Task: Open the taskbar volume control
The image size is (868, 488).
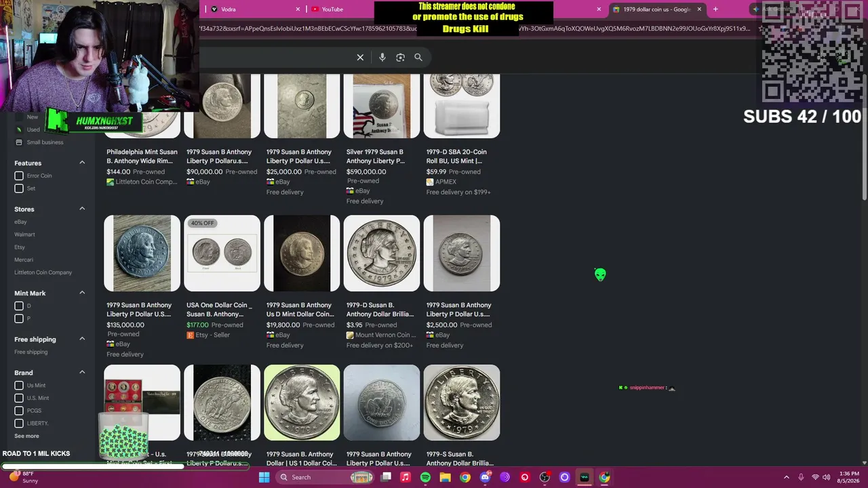Action: 826,477
